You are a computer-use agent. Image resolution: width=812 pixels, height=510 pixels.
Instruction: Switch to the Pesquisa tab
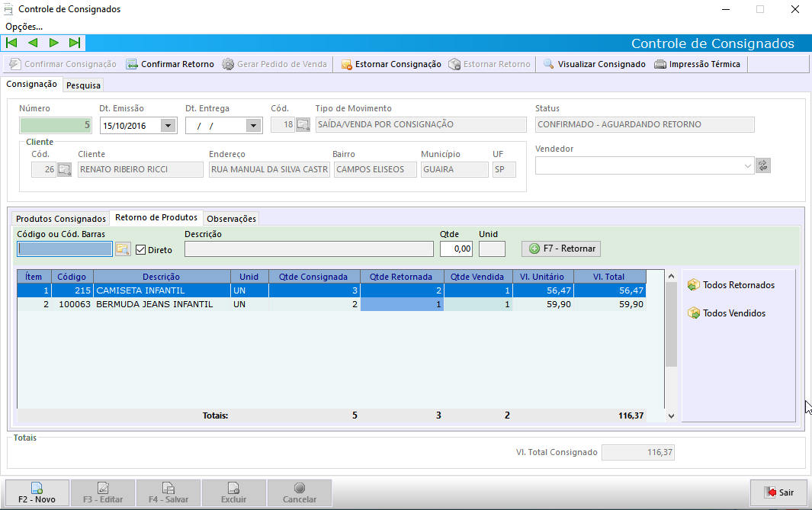(83, 85)
